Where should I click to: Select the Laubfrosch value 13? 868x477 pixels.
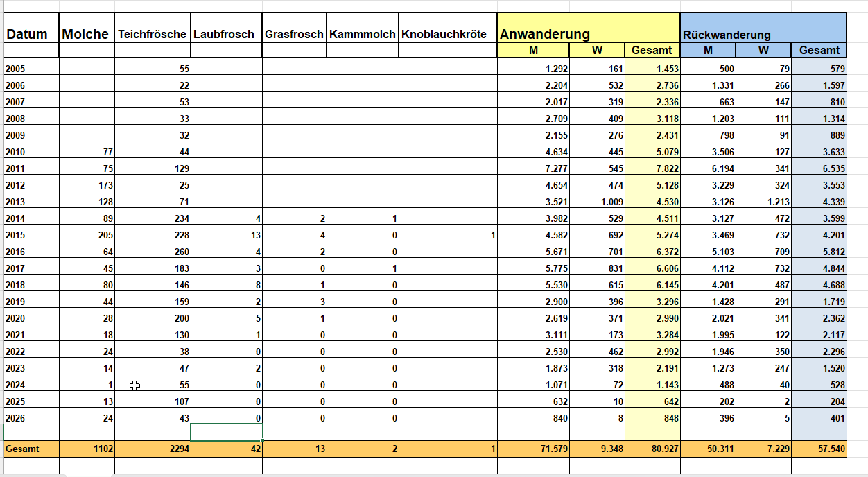tap(226, 235)
